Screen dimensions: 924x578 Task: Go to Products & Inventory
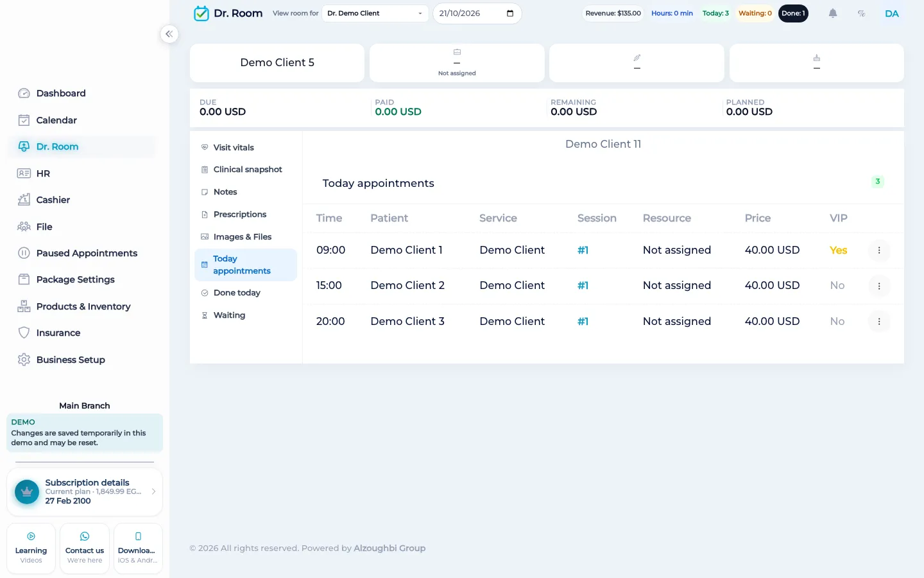(83, 306)
